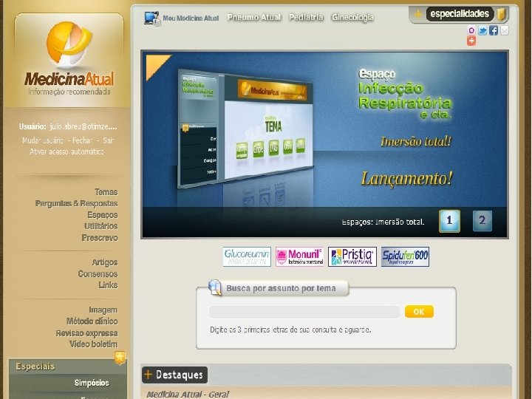Image resolution: width=532 pixels, height=399 pixels.
Task: Click the Destaques header tab
Action: coord(174,375)
